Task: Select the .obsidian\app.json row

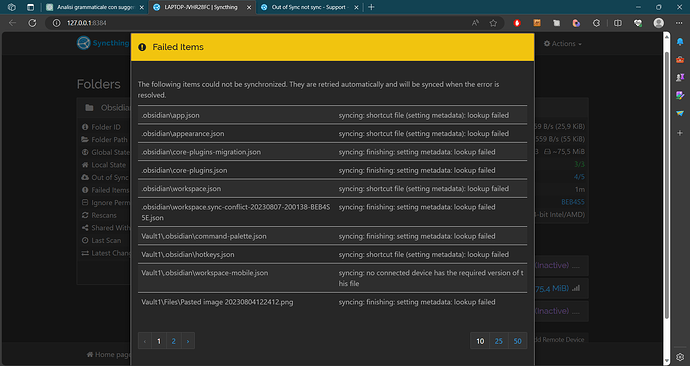Action: click(x=332, y=115)
